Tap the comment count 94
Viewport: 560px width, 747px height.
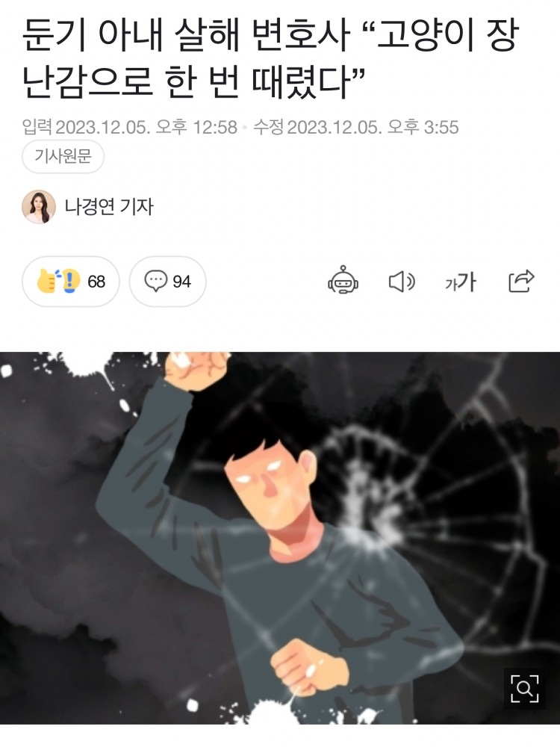point(181,282)
